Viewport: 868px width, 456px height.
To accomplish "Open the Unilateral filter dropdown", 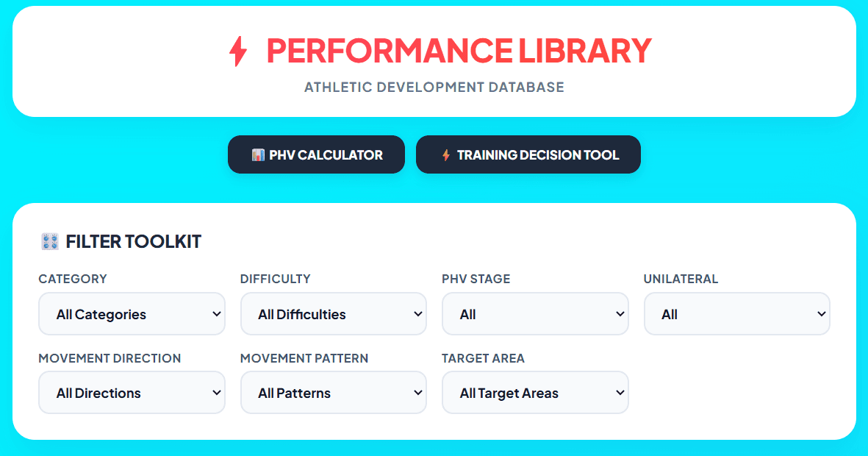I will (x=736, y=314).
